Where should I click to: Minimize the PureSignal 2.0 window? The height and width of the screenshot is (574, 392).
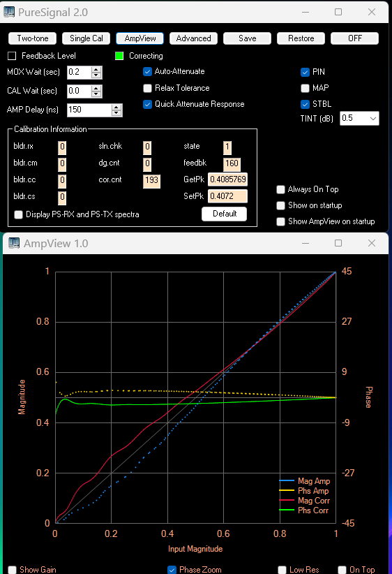click(306, 12)
